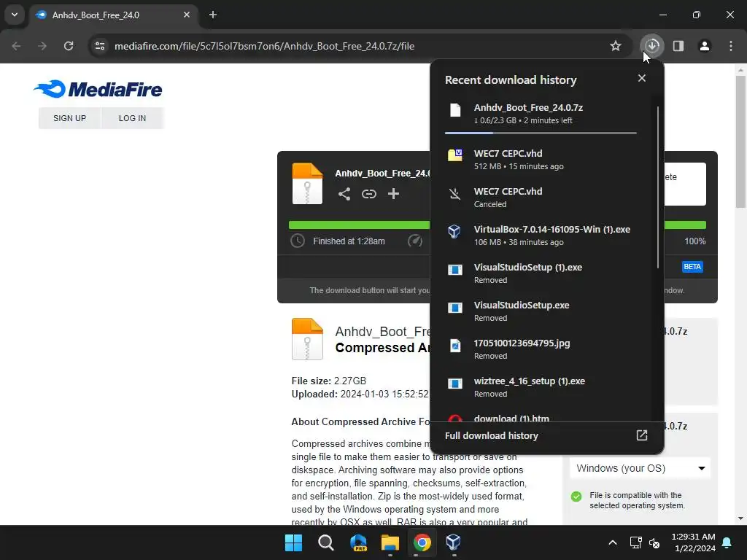Viewport: 747px width, 560px height.
Task: Open VirtualBox-7.0.14-161095-Win (1).exe download
Action: pos(541,236)
